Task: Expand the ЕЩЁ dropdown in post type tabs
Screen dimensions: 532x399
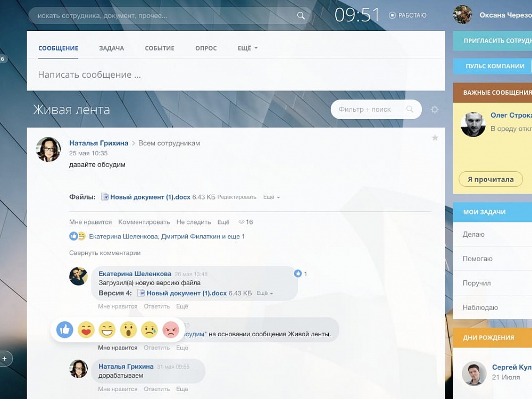Action: (x=247, y=48)
